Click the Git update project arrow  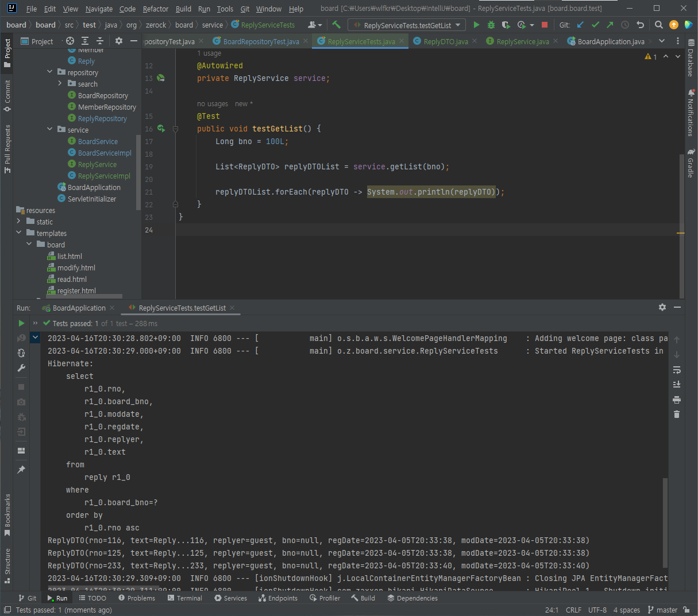point(580,25)
